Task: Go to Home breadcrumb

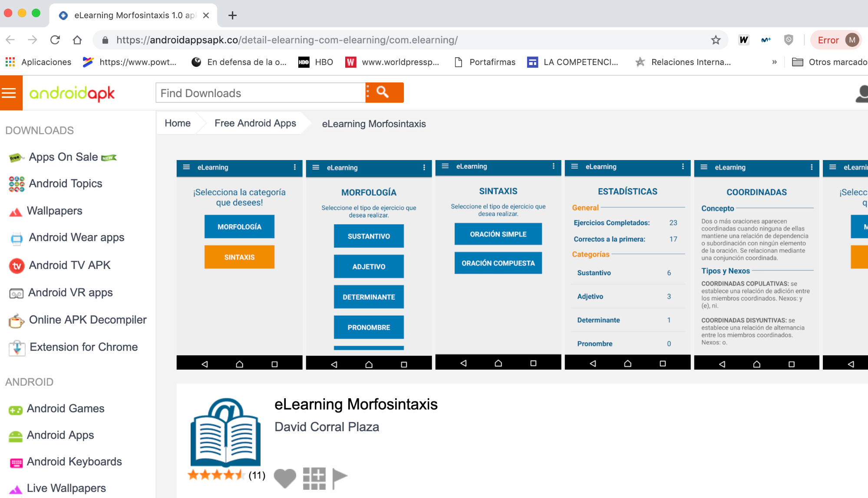Action: click(178, 124)
